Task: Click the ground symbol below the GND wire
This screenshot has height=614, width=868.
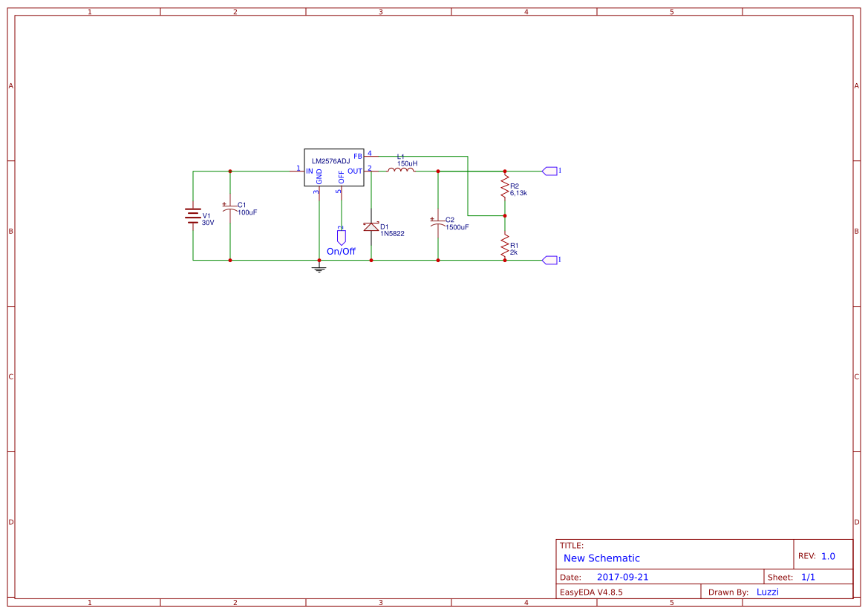Action: (319, 269)
